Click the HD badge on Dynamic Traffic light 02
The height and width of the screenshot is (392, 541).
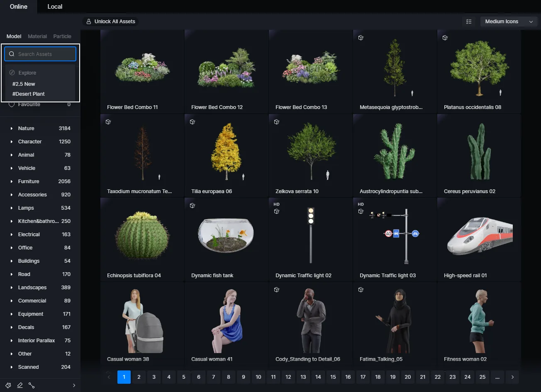[277, 204]
